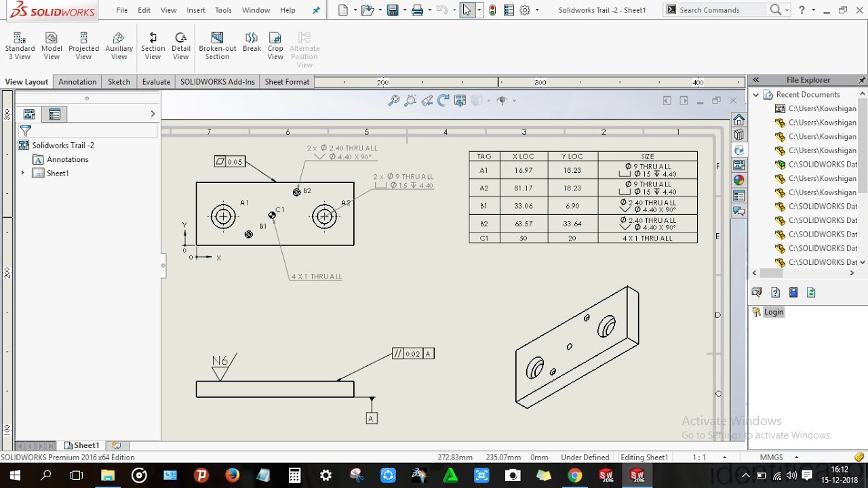Screen dimensions: 868x488
Task: Open the New document dropdown arrow
Action: [x=355, y=10]
